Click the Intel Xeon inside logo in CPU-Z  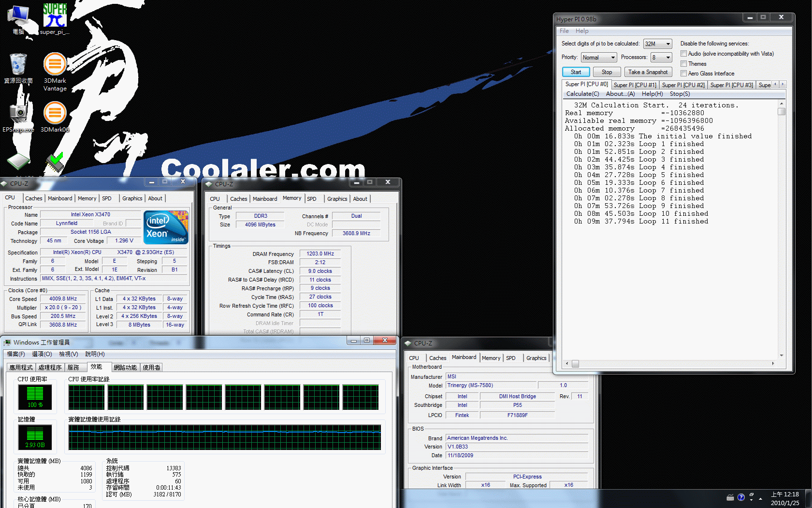(166, 227)
